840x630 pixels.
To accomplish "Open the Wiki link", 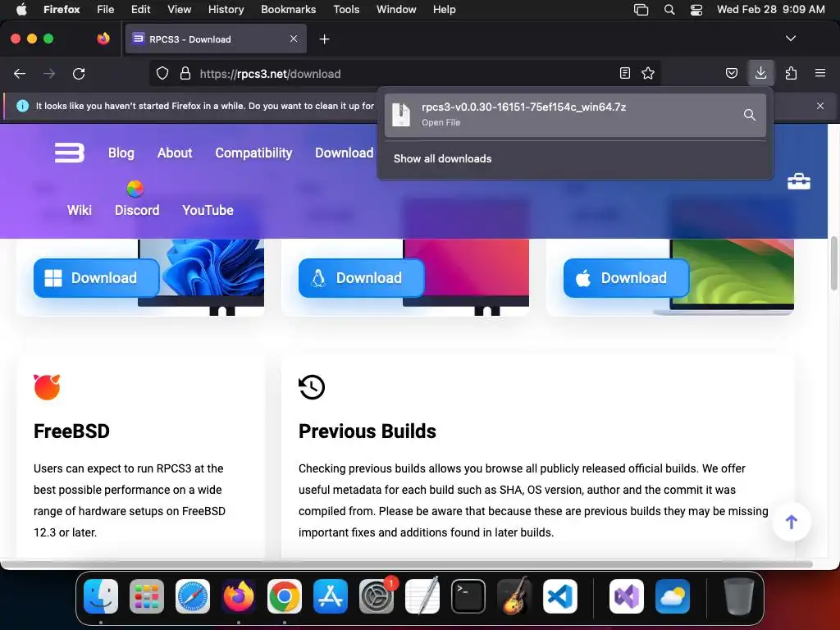I will click(x=80, y=210).
